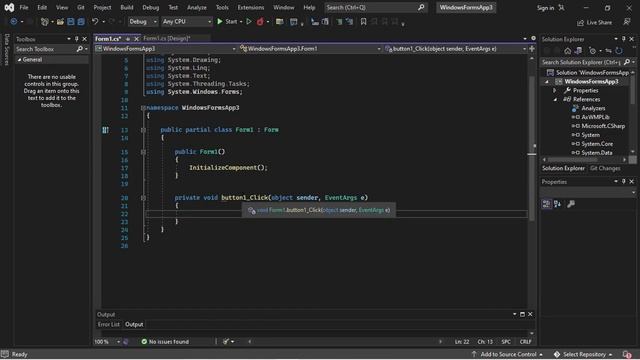Toggle pin on the Form1.cs tab
The width and height of the screenshot is (640, 360).
tap(128, 39)
